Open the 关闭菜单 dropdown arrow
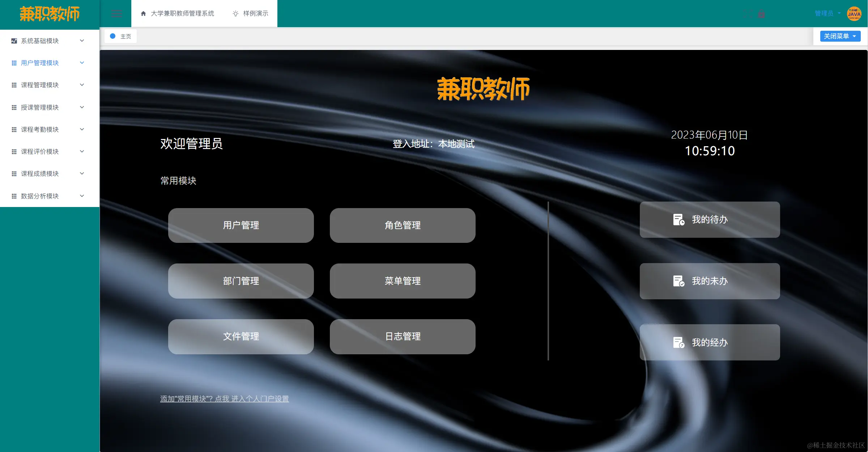The width and height of the screenshot is (868, 452). pos(854,36)
